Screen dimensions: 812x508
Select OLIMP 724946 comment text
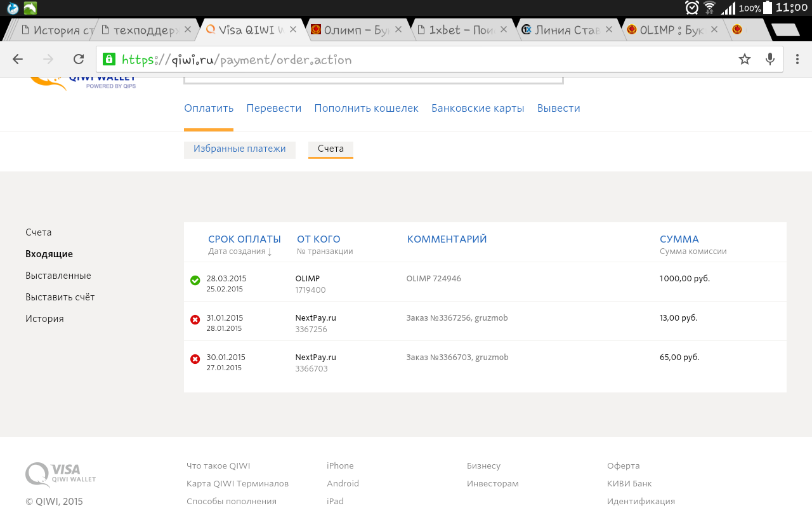[434, 279]
